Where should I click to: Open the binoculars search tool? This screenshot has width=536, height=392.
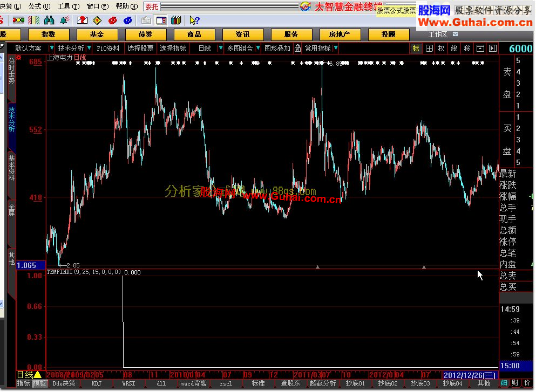49,20
